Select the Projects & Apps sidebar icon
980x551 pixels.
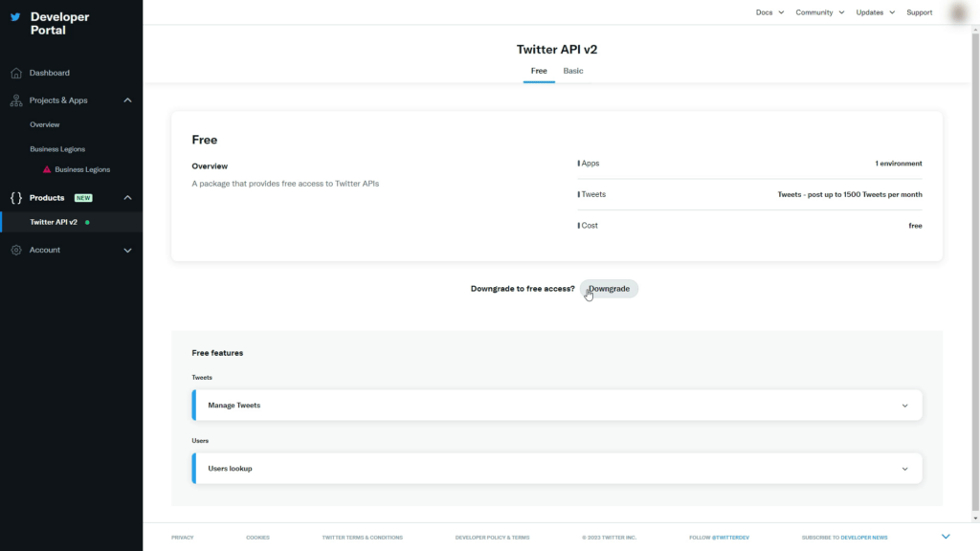(x=15, y=99)
